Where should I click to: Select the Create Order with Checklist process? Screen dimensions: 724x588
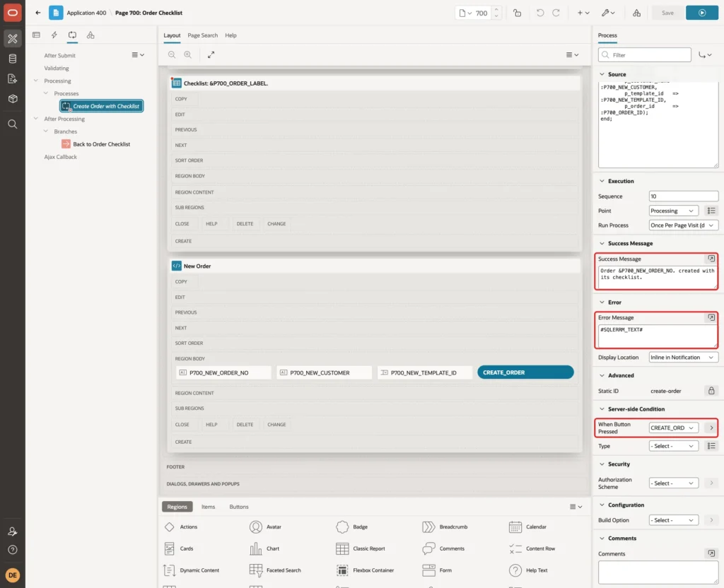point(101,106)
